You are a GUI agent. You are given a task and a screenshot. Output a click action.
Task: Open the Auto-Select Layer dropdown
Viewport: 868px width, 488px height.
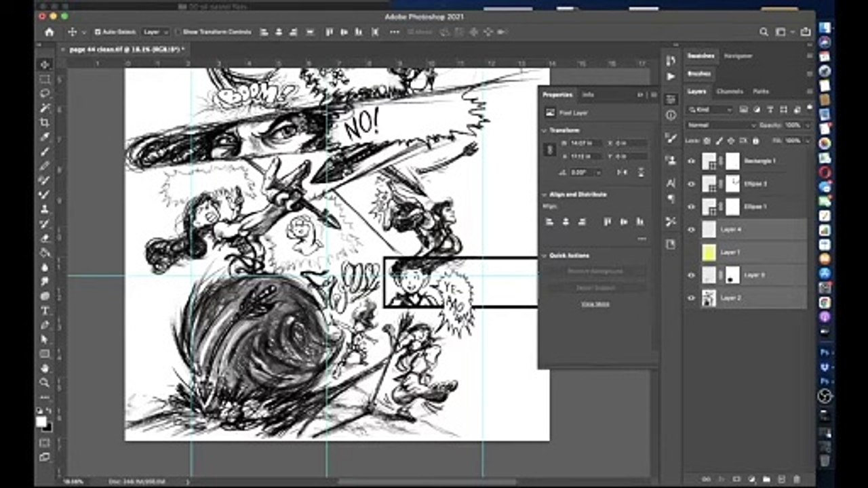tap(155, 32)
